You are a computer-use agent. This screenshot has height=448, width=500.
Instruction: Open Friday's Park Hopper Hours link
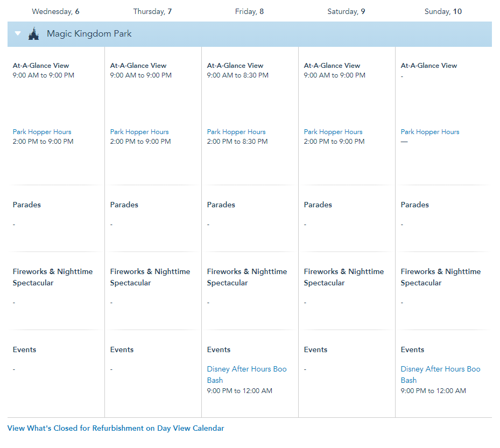pyautogui.click(x=236, y=132)
